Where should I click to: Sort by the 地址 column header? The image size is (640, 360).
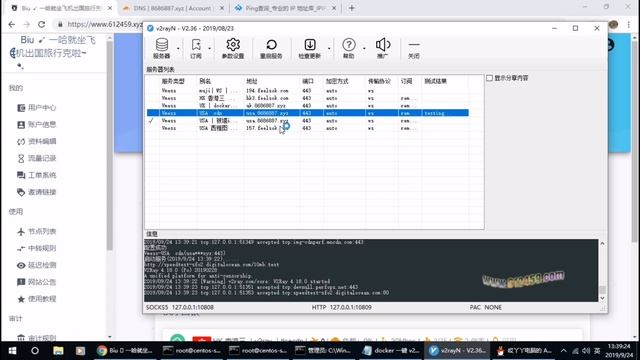(x=252, y=81)
